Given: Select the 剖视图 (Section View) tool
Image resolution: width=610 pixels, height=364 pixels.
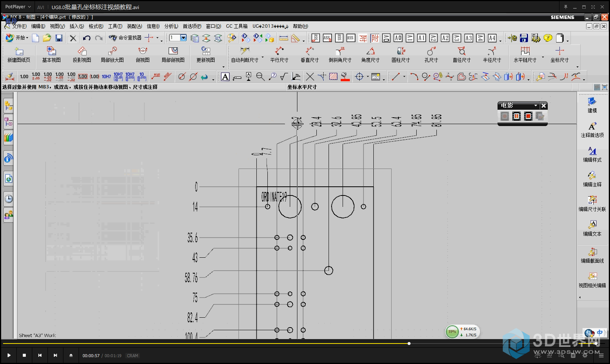Looking at the screenshot, I should [x=142, y=55].
